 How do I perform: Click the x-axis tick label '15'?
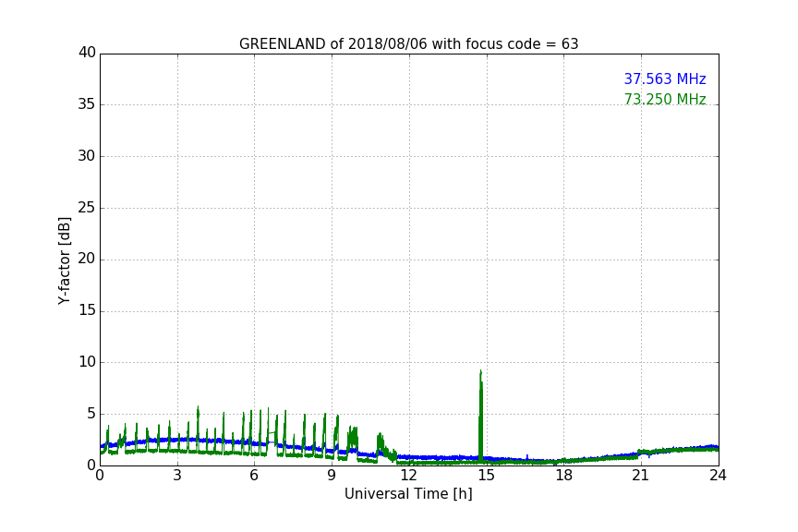486,476
